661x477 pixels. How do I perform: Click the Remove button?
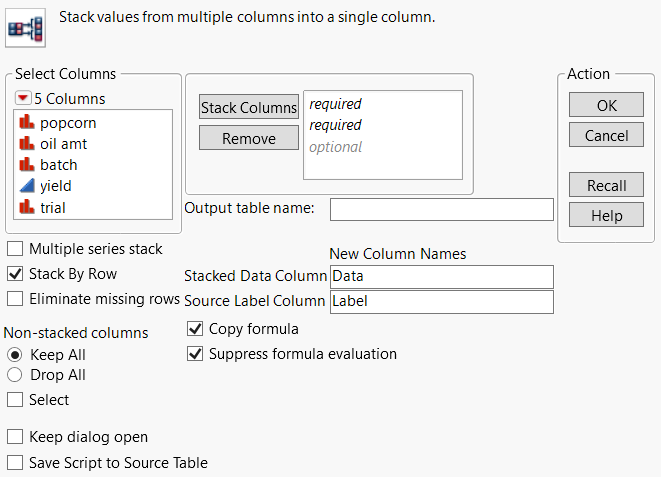tap(249, 138)
